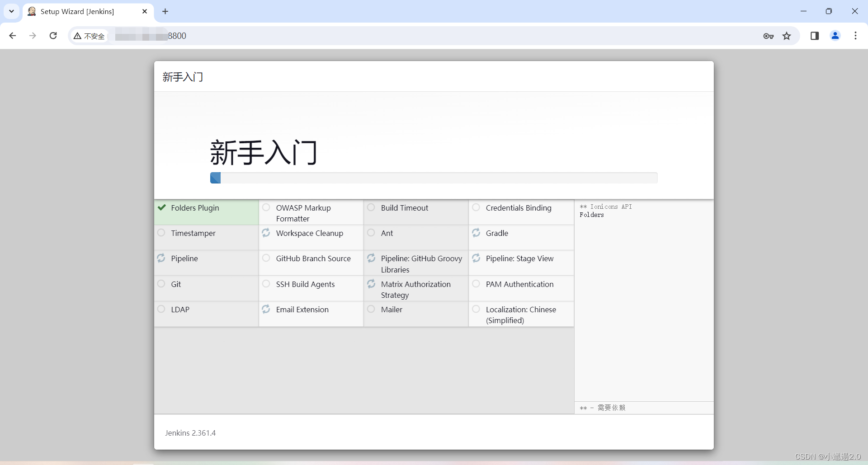Click the sync icon beside Email Extension

(266, 309)
